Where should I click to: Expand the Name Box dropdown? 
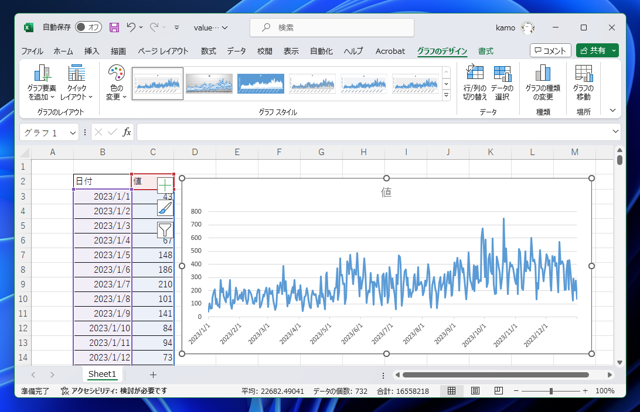[74, 132]
